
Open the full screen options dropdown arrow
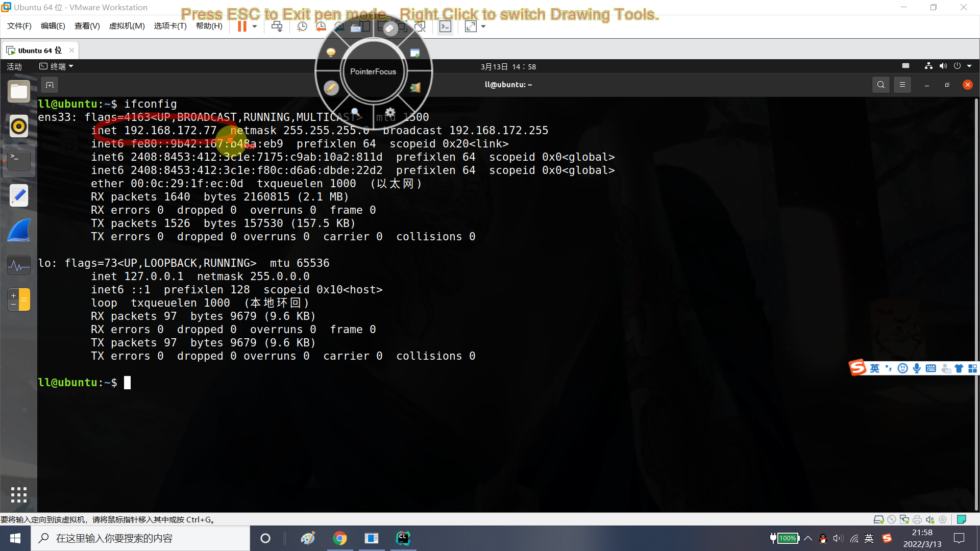pyautogui.click(x=483, y=27)
